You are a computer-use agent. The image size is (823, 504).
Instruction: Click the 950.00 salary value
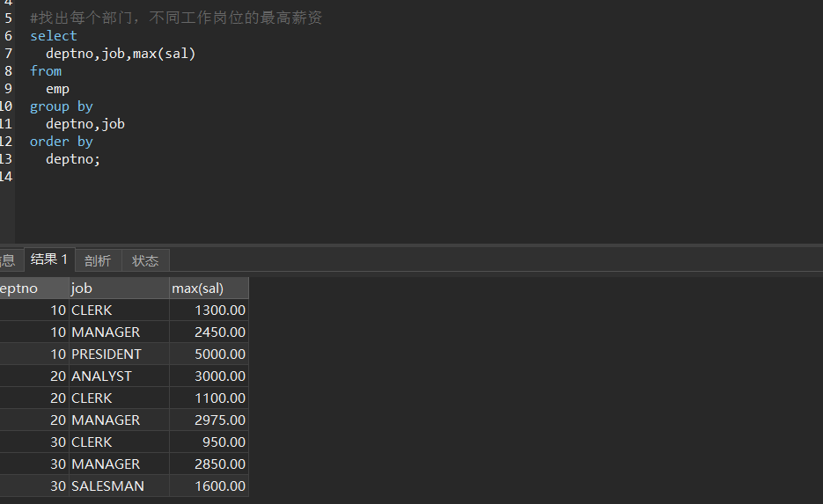pos(209,442)
